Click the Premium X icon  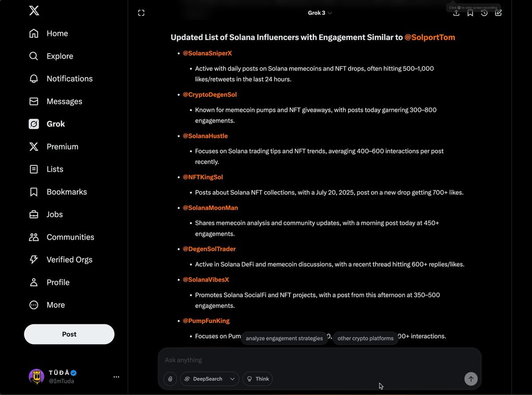pyautogui.click(x=34, y=146)
